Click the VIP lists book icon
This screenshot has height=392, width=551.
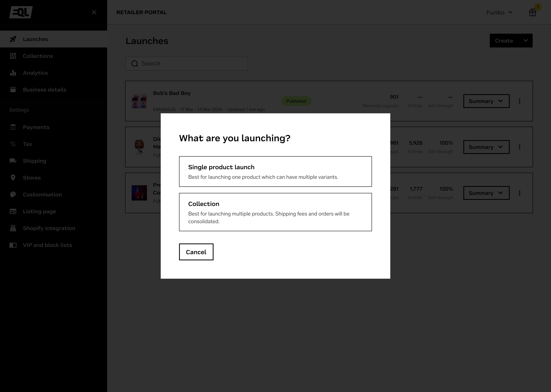pyautogui.click(x=13, y=245)
